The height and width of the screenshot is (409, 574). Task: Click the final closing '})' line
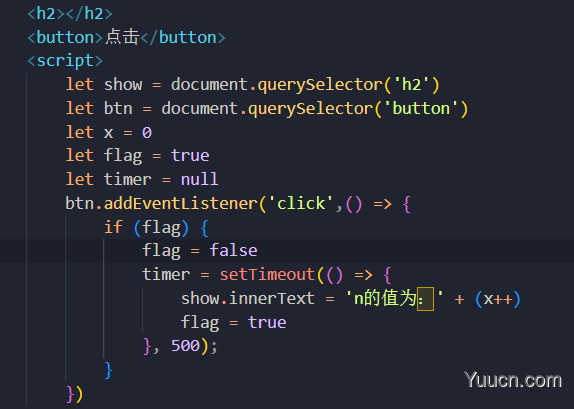[x=75, y=394]
